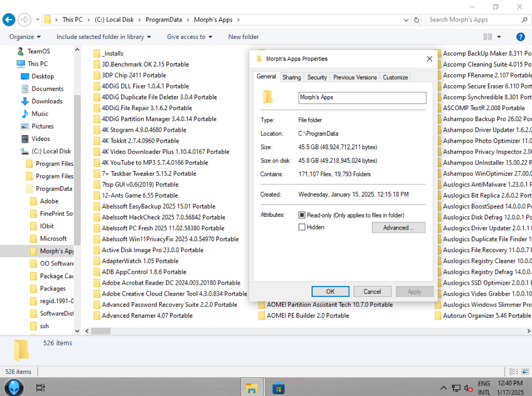Viewport: 532px width, 396px height.
Task: Select 3DP Chip 2411 Portable folder
Action: coord(130,75)
